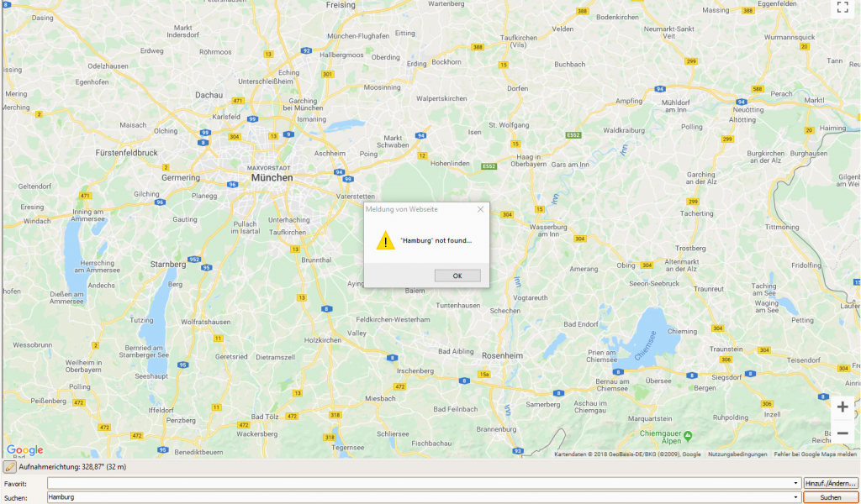Screen dimensions: 861x504
Task: Click the Bad Endorf label
Action: click(580, 324)
